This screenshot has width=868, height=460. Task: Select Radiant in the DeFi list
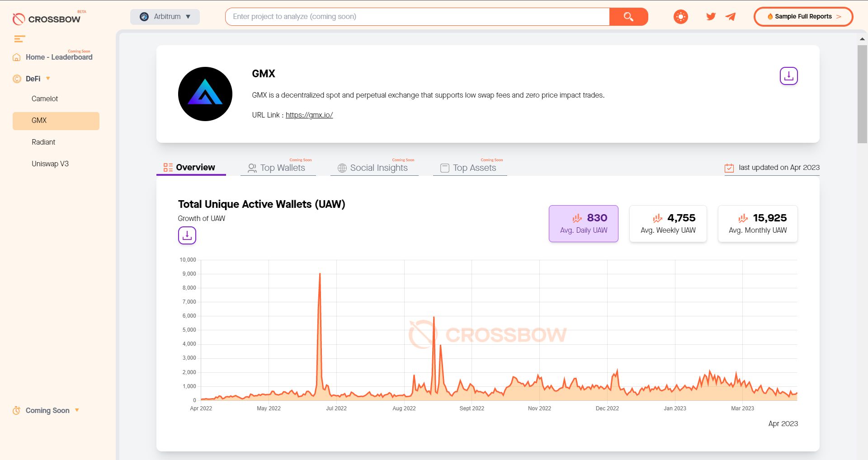[x=43, y=142]
